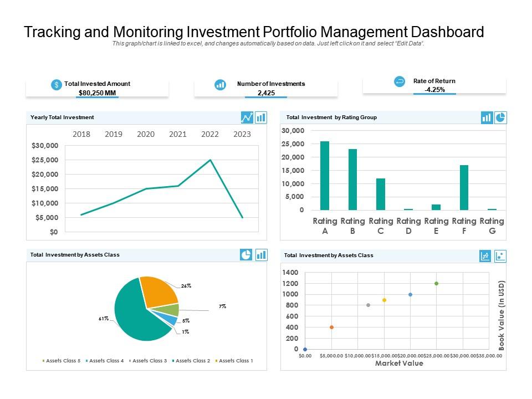Click the gray scatter point near 800
The height and width of the screenshot is (399, 532).
368,305
